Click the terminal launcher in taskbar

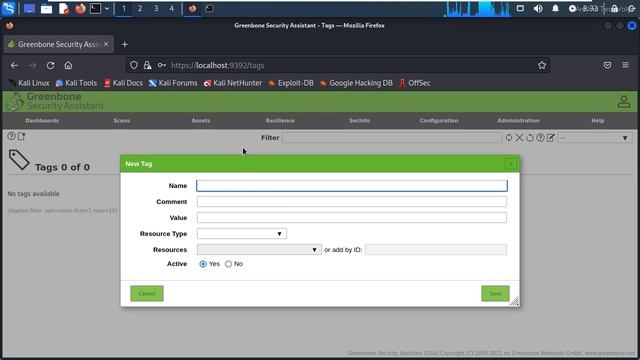pos(96,8)
